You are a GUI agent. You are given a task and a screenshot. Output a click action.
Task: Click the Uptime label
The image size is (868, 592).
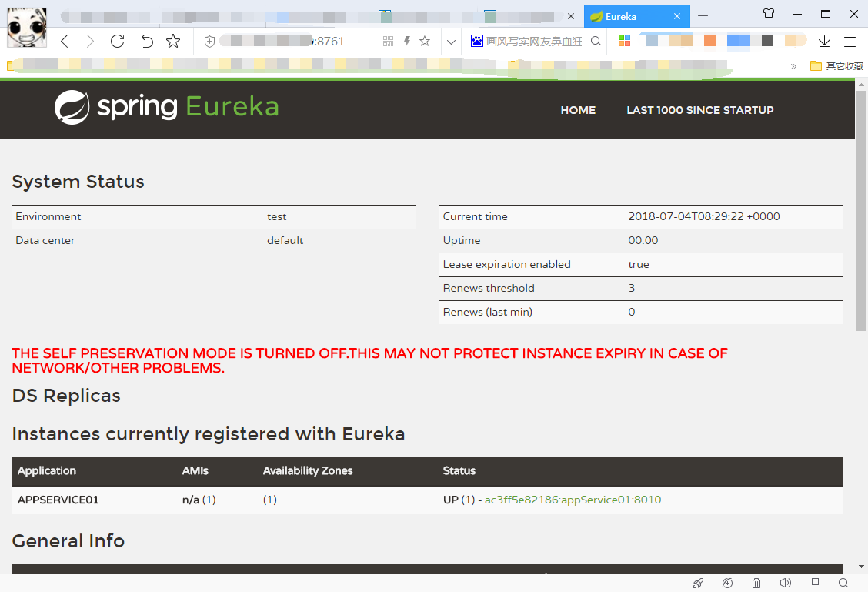click(462, 241)
